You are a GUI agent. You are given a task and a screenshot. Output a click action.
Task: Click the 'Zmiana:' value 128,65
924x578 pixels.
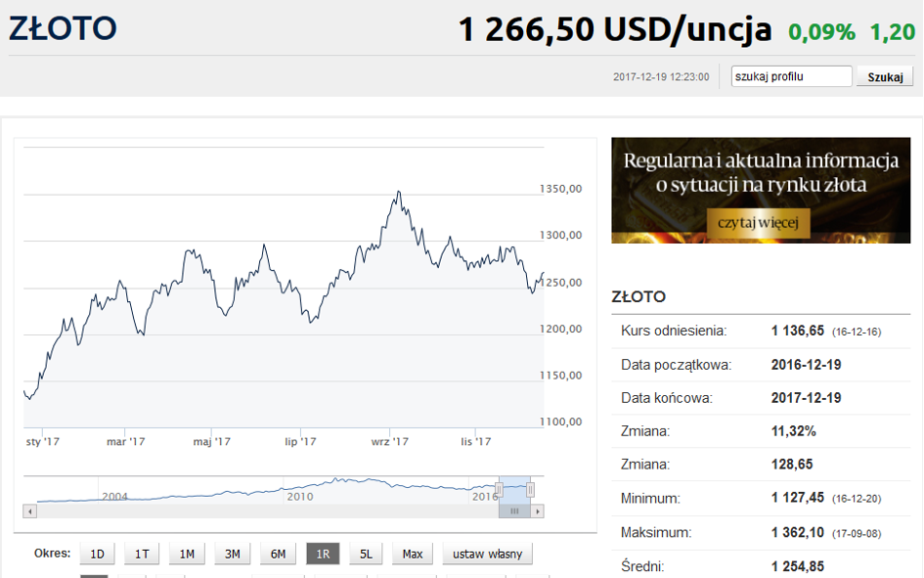792,465
